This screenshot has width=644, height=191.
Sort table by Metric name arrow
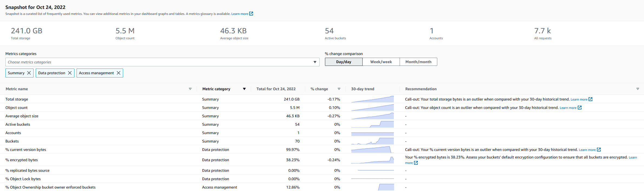point(190,89)
